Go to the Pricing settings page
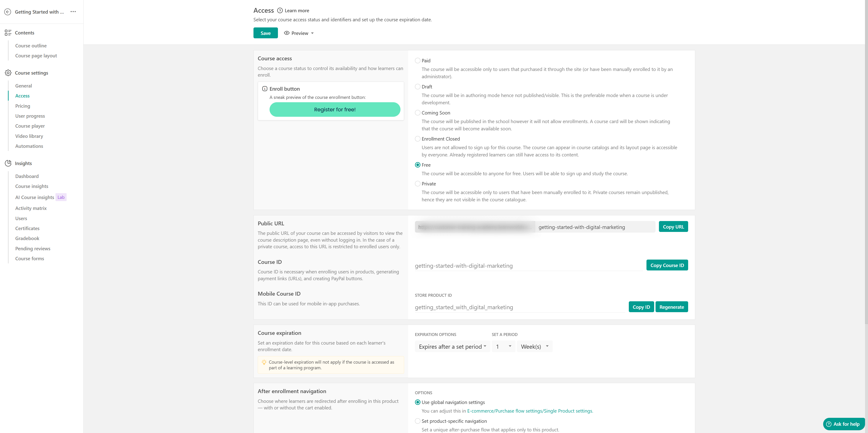Screen dimensions: 868x433 pos(23,106)
